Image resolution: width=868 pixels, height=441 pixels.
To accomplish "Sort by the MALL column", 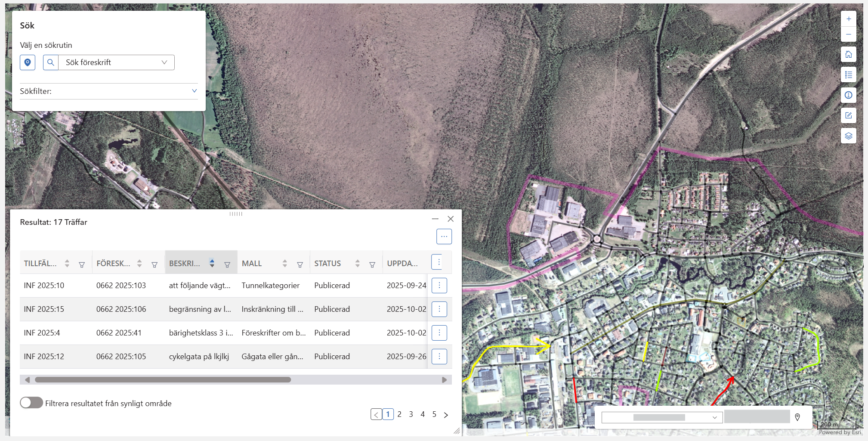I will click(x=284, y=263).
